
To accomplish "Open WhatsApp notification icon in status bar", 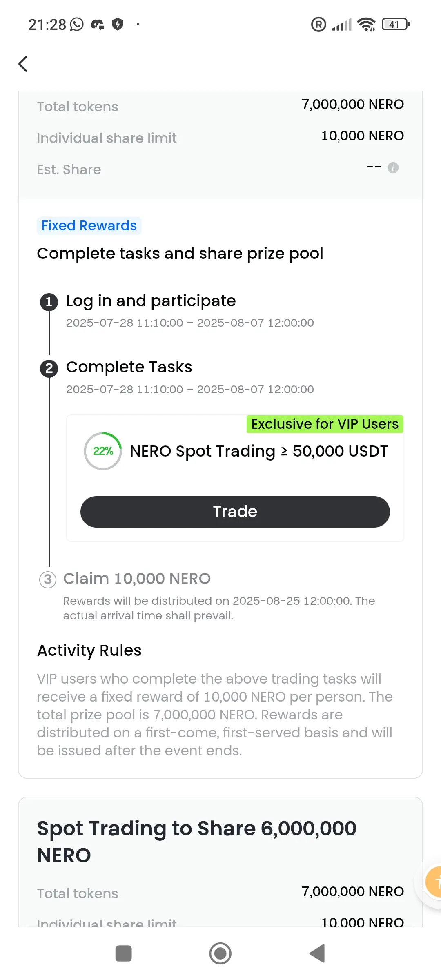I will [77, 24].
